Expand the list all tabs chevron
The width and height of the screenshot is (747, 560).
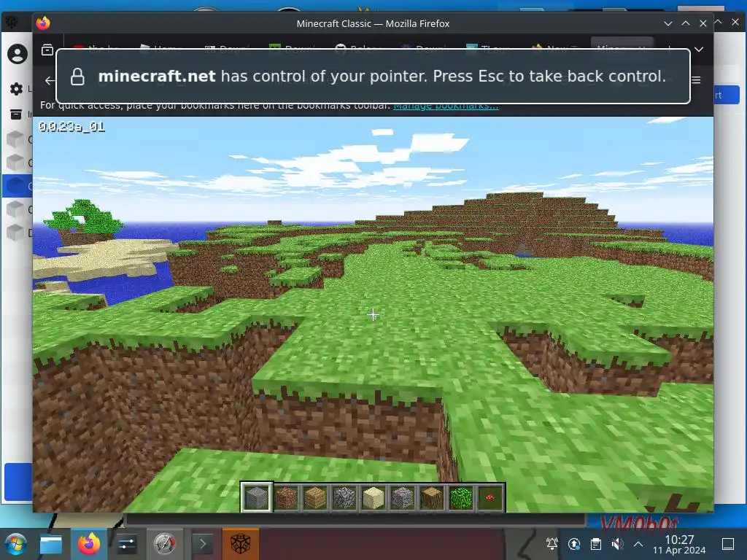click(x=699, y=50)
